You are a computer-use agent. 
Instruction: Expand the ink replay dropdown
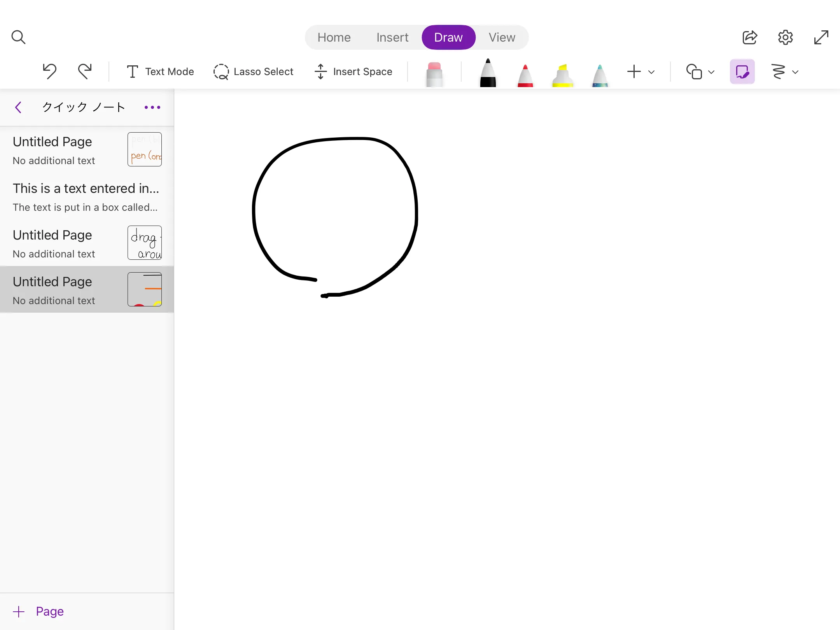click(795, 72)
